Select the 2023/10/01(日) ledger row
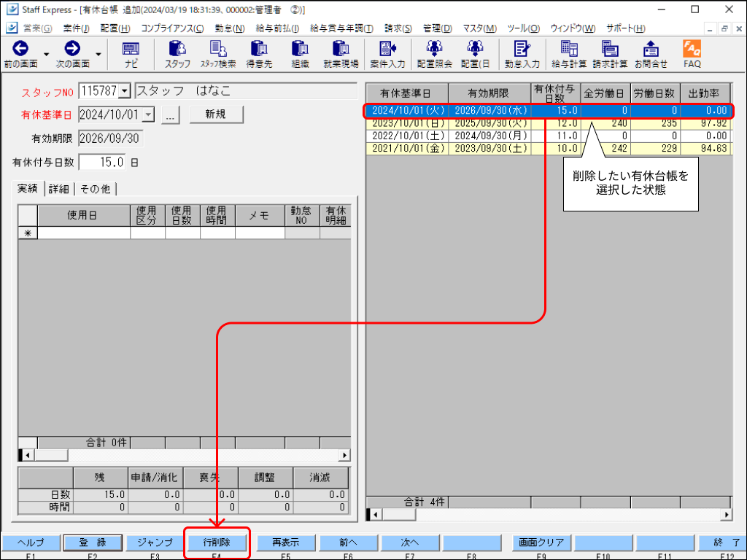 pyautogui.click(x=549, y=123)
